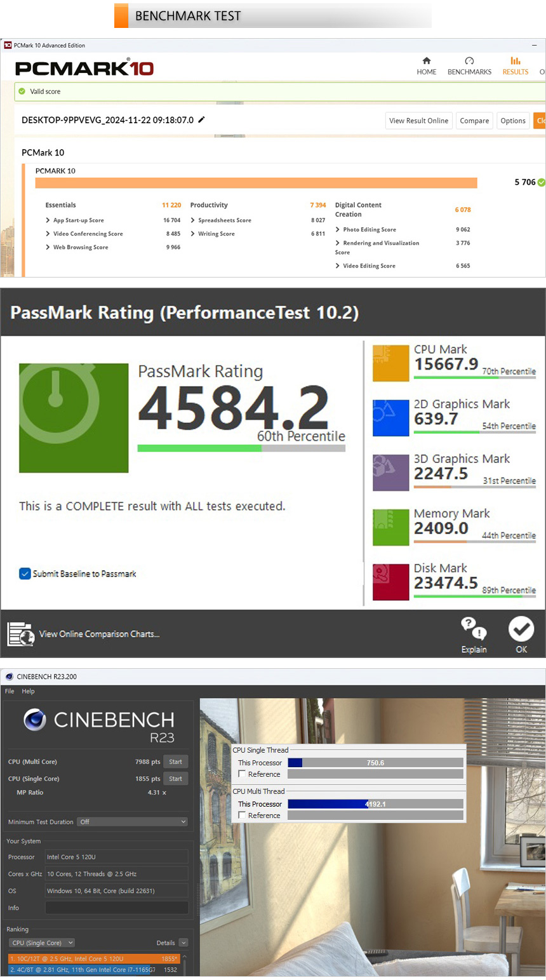The image size is (546, 980).
Task: Click the empty Info field in Cinebench
Action: 117,908
